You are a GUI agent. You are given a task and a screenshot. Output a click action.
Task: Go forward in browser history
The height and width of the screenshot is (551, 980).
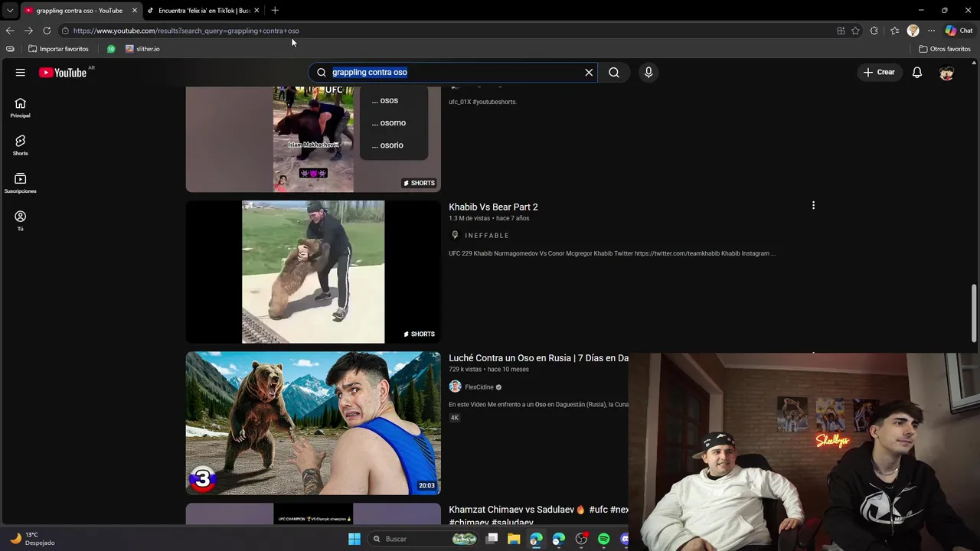(x=28, y=31)
